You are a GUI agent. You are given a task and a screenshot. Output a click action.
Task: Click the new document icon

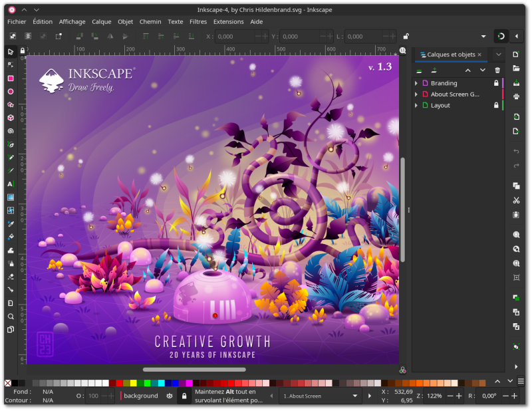(x=516, y=55)
